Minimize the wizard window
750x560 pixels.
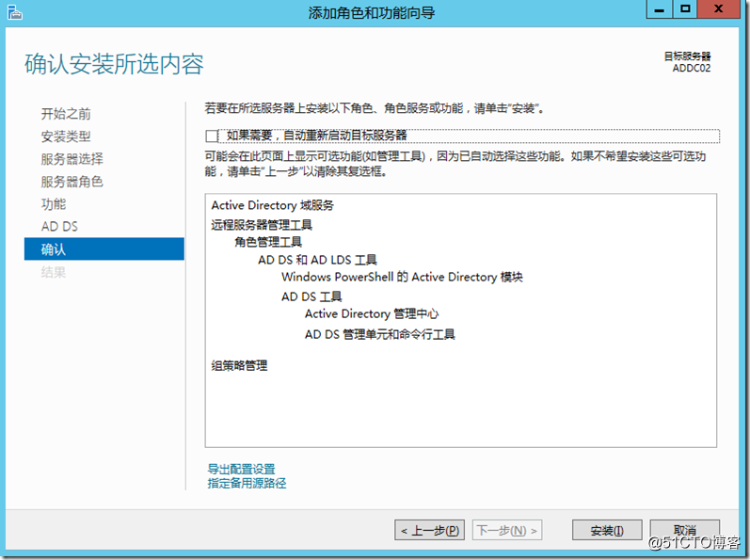(659, 9)
